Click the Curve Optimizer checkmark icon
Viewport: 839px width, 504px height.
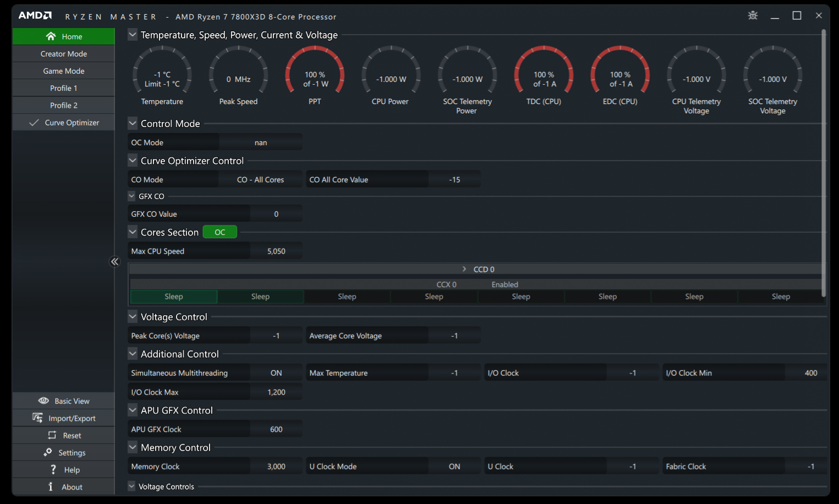(x=34, y=123)
